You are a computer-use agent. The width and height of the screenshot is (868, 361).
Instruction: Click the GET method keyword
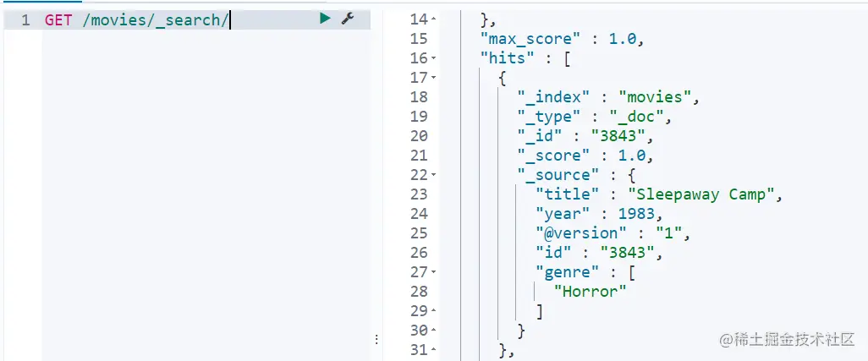[58, 20]
